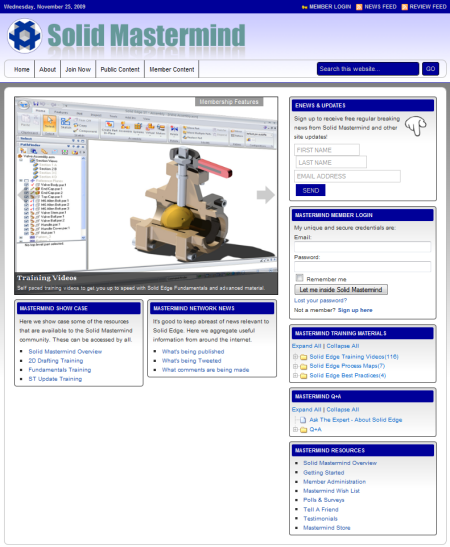
Task: Open Tell A Friend link
Action: (x=321, y=510)
